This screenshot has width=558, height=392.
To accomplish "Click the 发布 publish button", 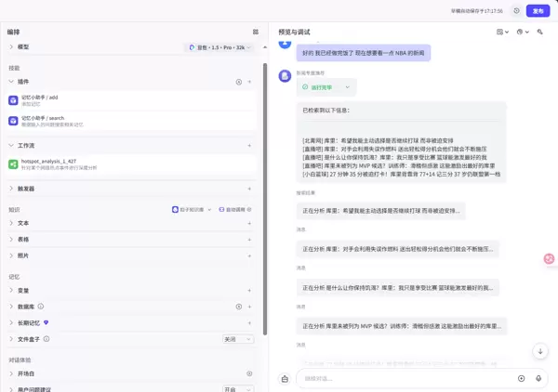I will click(x=537, y=10).
